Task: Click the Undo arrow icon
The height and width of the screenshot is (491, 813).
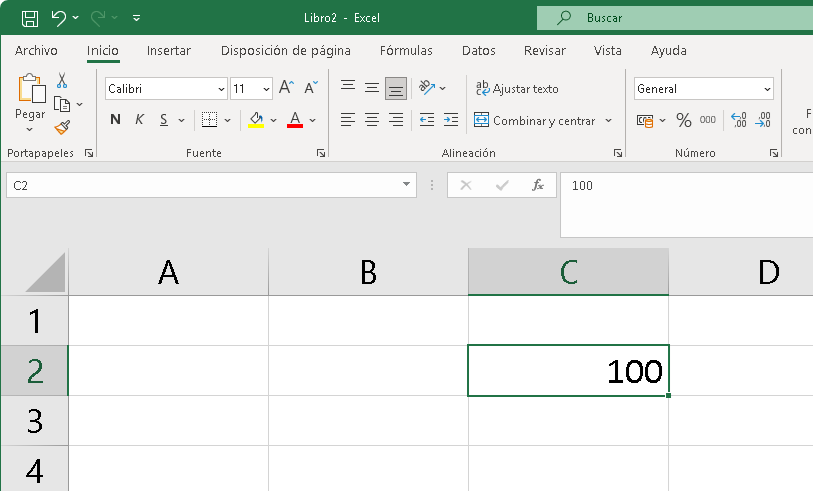Action: pos(58,18)
